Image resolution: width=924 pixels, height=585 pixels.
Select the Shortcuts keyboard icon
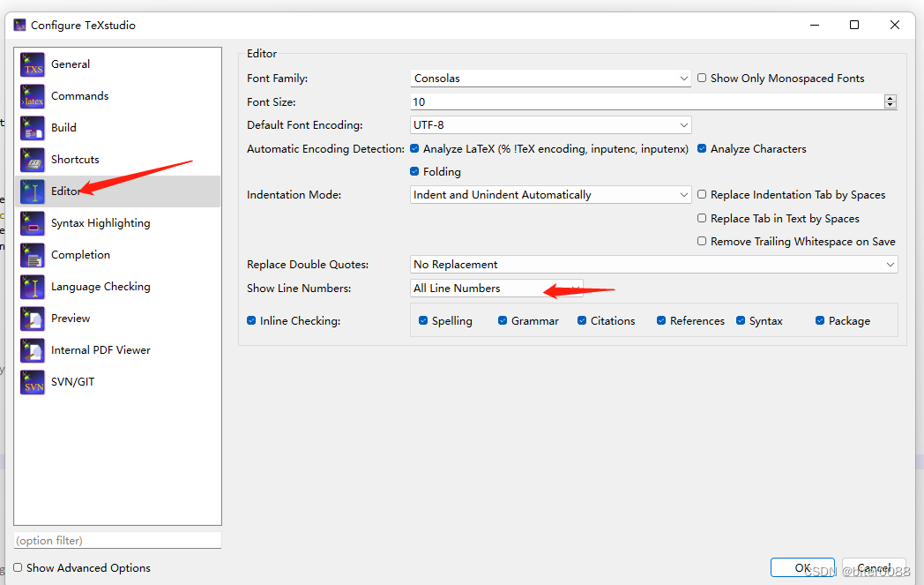pos(33,160)
